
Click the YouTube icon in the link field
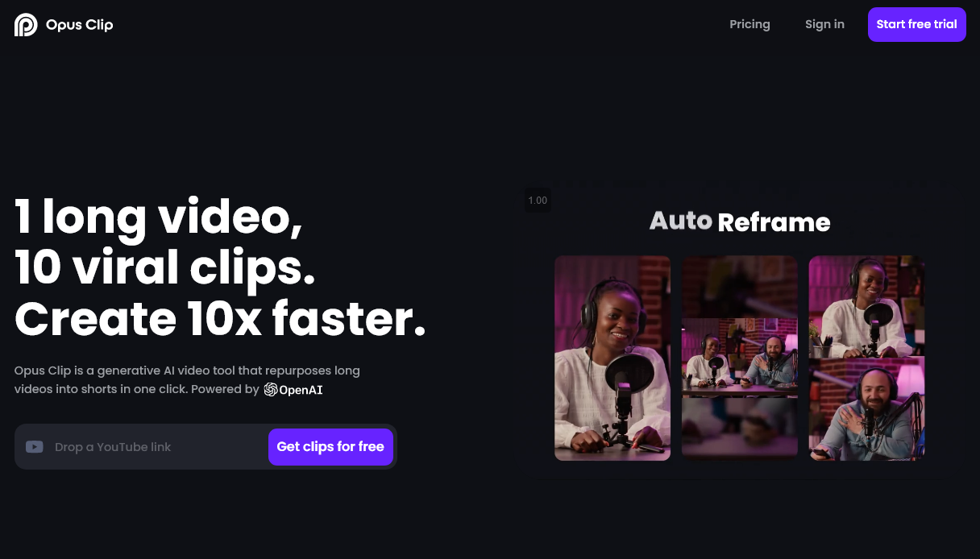[34, 447]
